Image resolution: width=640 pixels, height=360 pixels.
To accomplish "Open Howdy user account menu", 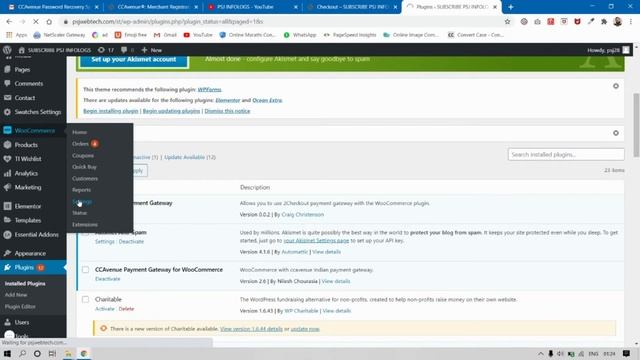I will pos(608,50).
